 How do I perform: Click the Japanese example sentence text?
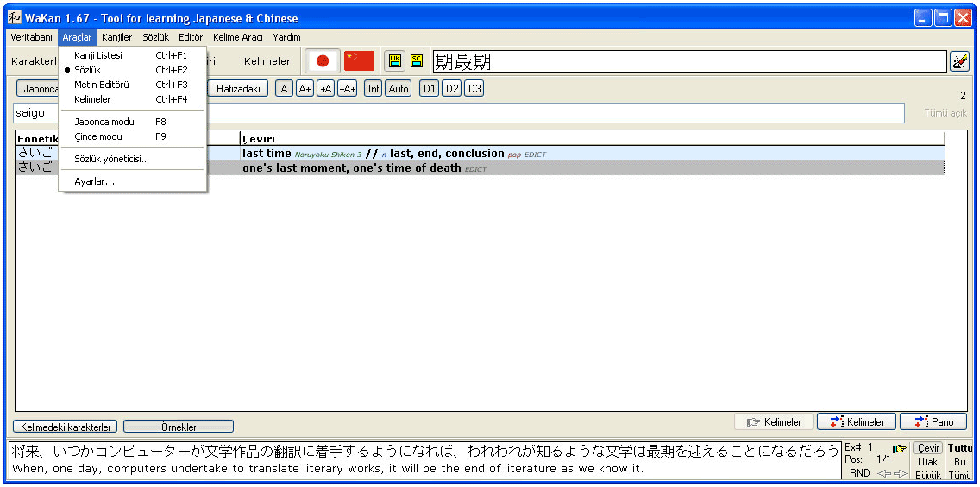[x=425, y=452]
